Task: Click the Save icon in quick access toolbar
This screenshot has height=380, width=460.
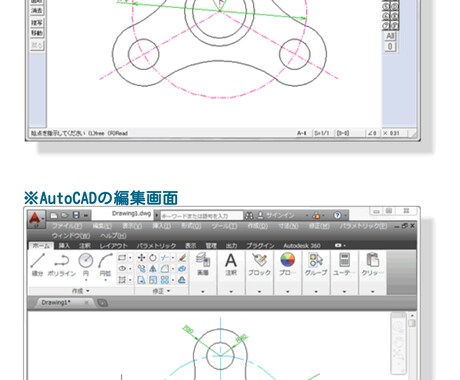Action: pos(76,215)
